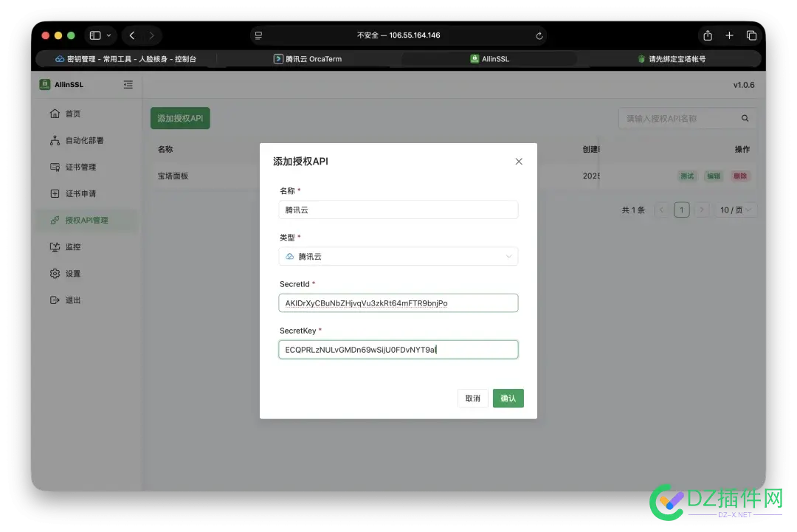Switch to 请先绑定宝塔帐号 browser tab
The width and height of the screenshot is (797, 532).
coord(671,59)
